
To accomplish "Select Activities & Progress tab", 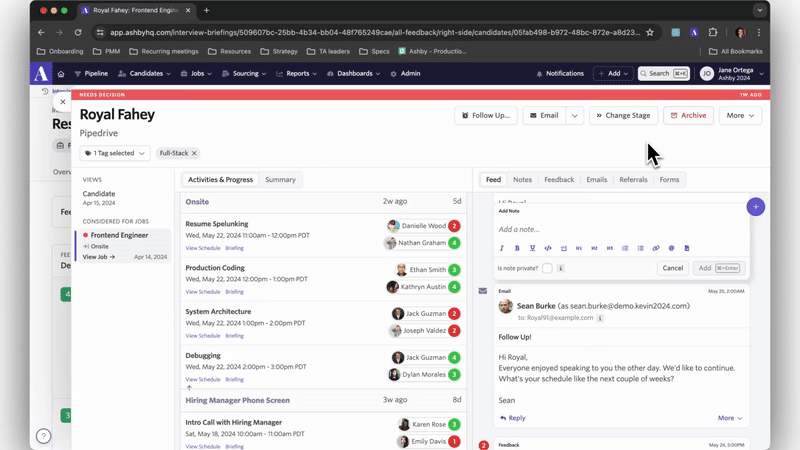I will pyautogui.click(x=220, y=180).
